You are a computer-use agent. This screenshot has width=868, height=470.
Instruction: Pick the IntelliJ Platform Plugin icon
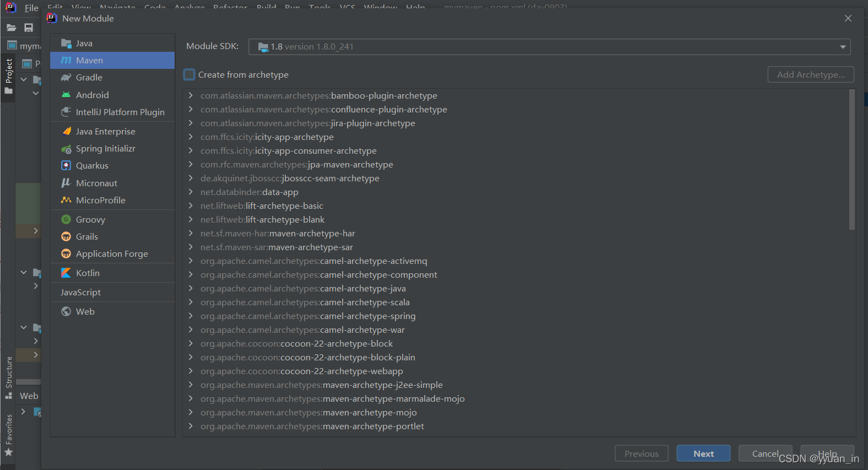(x=66, y=112)
